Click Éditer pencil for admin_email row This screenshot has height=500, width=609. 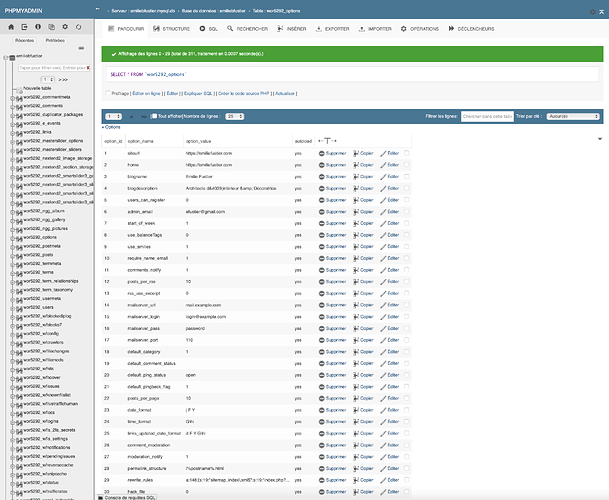point(383,212)
